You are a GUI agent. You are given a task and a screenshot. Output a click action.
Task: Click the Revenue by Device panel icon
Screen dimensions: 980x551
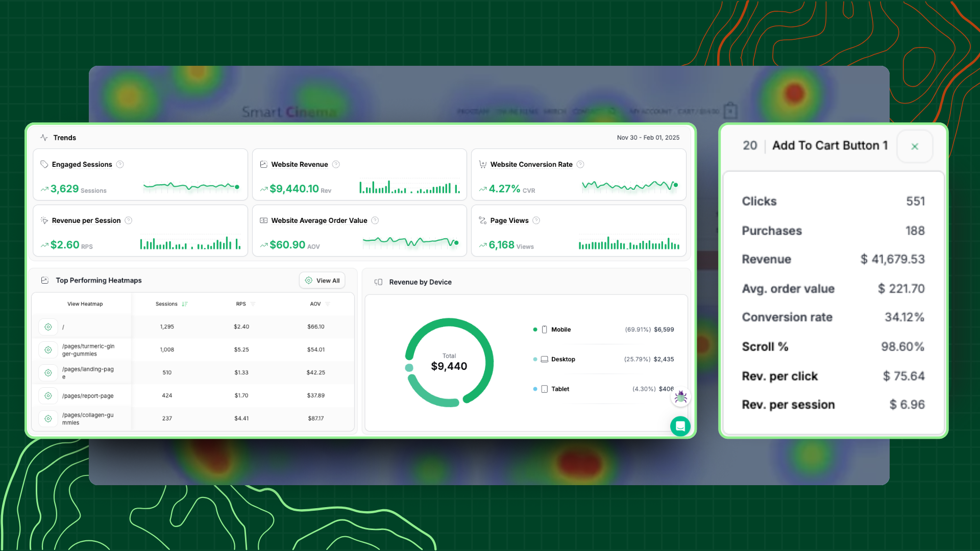[378, 282]
